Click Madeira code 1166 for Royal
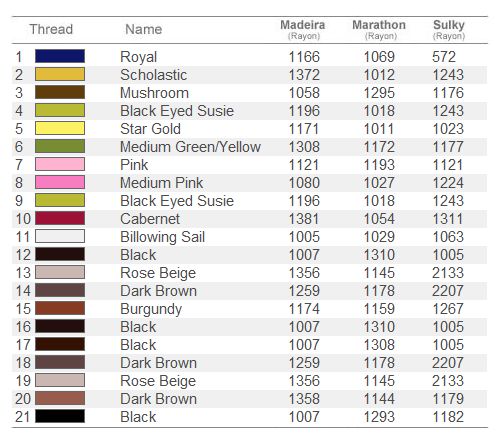Screen dimensions: 500x438 (304, 57)
